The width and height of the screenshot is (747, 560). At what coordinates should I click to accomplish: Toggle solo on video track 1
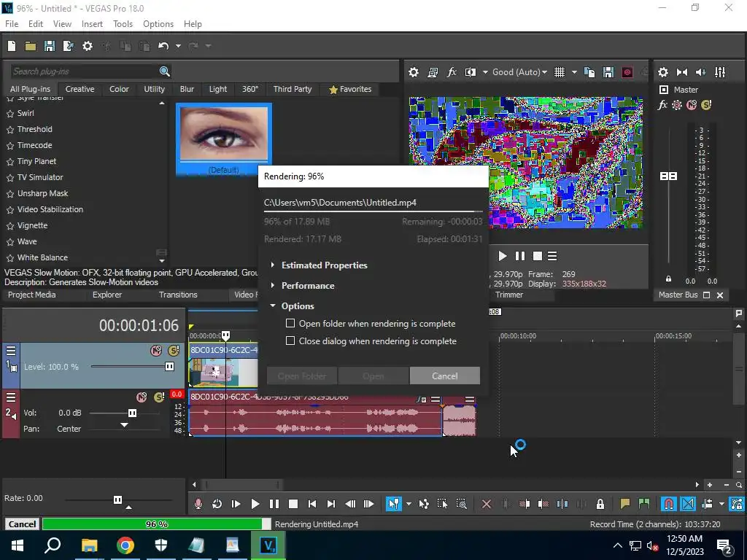[174, 351]
